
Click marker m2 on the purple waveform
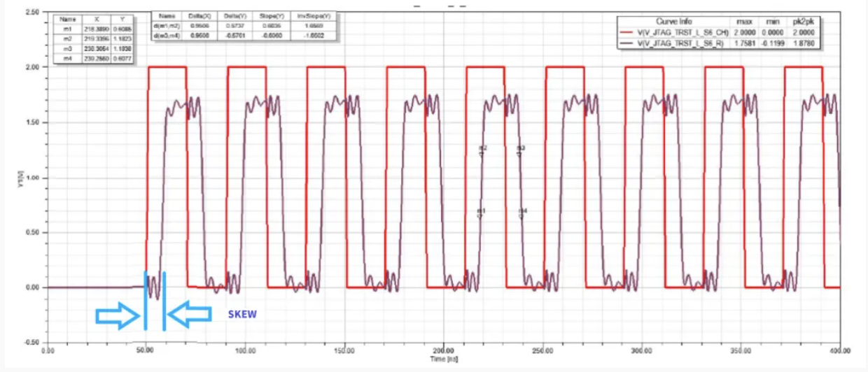point(482,154)
